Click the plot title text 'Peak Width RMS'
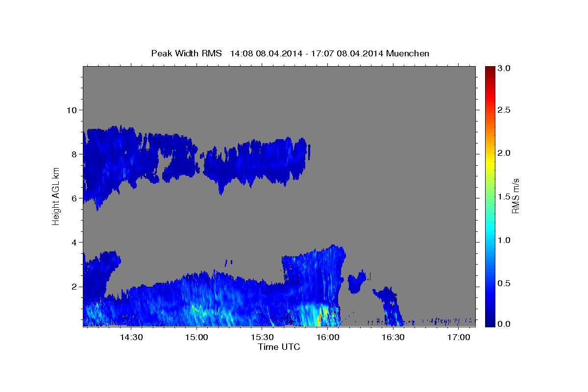588x392 pixels. tap(186, 53)
